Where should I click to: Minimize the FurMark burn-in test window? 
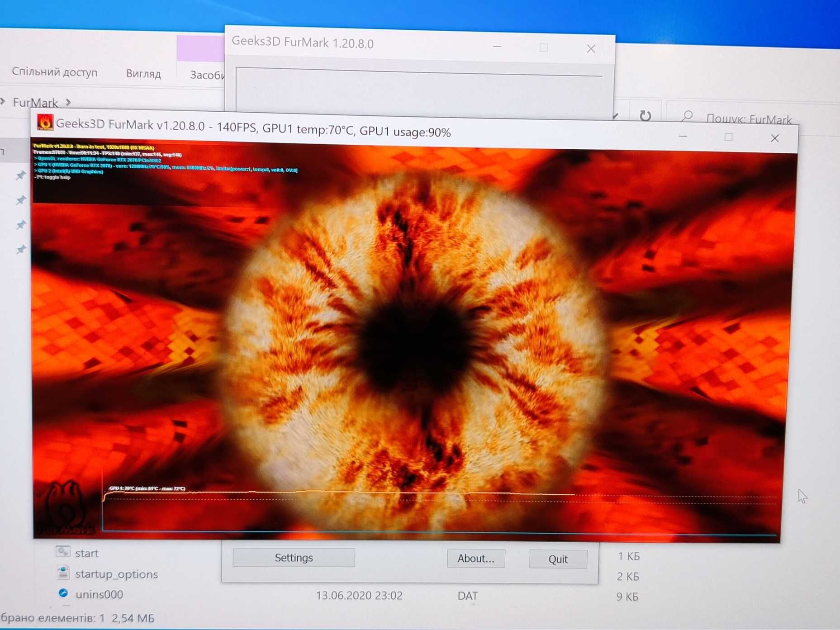(683, 136)
